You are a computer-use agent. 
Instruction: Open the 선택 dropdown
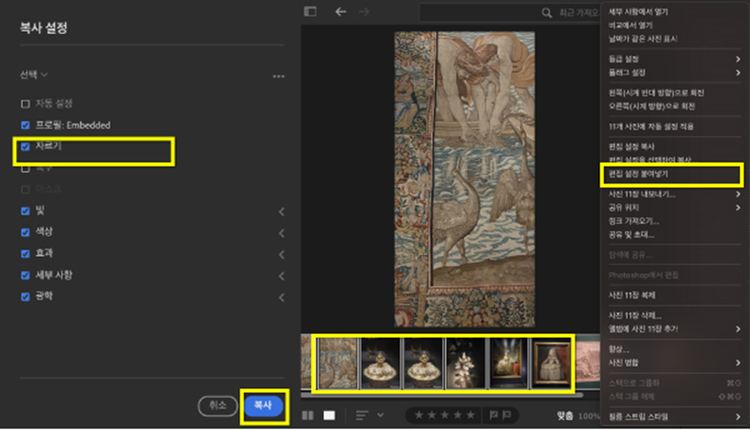click(33, 75)
